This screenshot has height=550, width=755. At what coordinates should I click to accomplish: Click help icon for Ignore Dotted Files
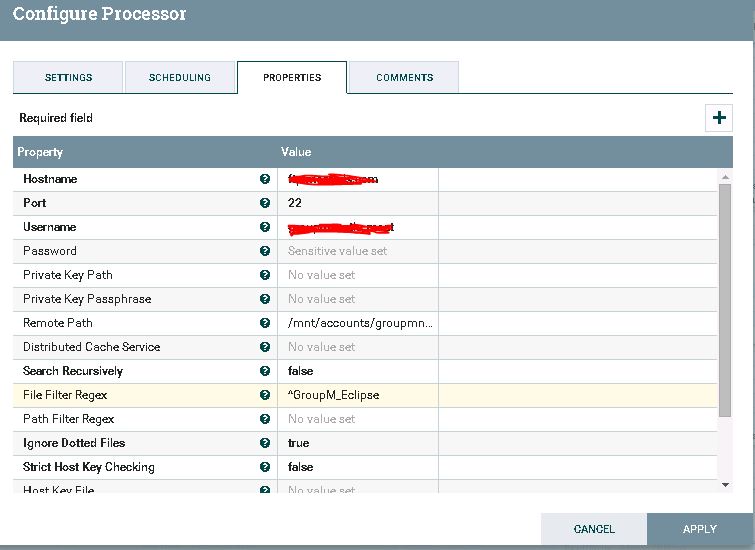pyautogui.click(x=265, y=443)
